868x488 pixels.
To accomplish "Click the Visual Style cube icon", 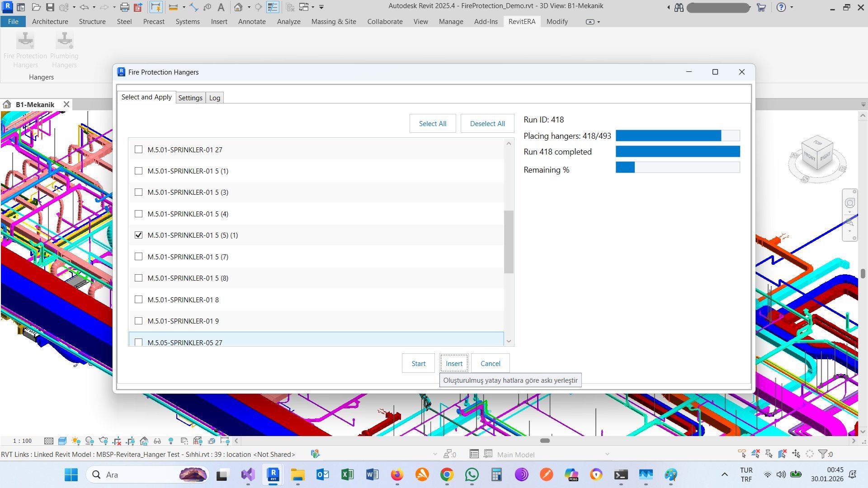I will tap(62, 441).
